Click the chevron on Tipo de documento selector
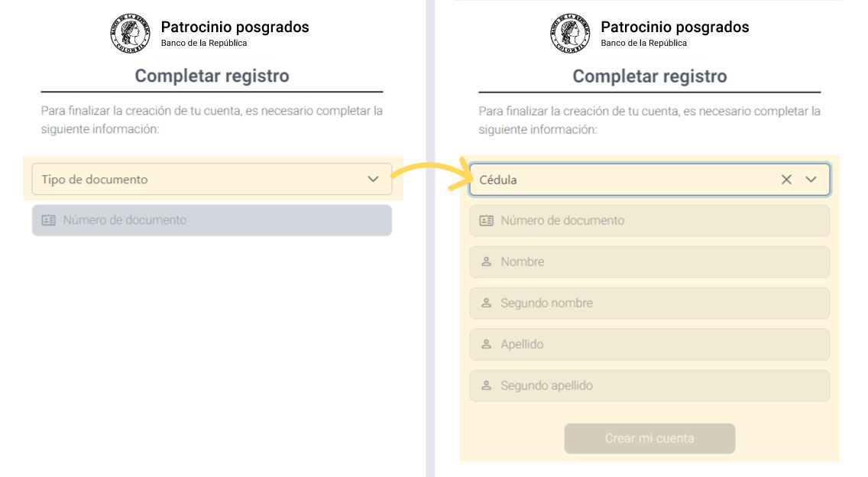Viewport: 868px width, 477px height. point(373,179)
